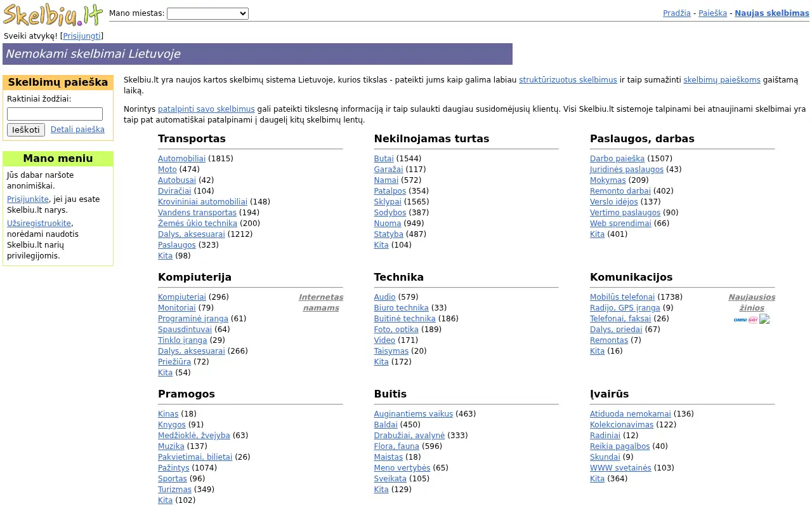Open the OMNI GO! banner image
812x508 pixels.
tap(745, 319)
